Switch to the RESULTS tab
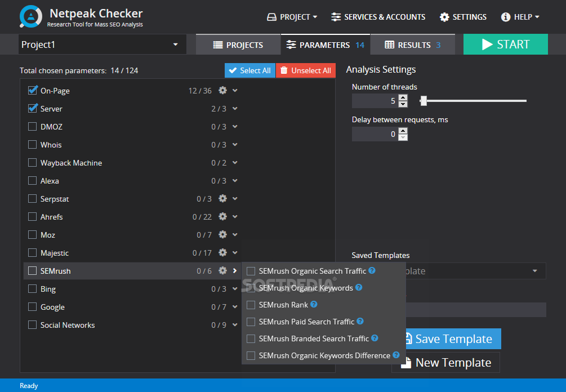The height and width of the screenshot is (392, 566). (x=413, y=44)
